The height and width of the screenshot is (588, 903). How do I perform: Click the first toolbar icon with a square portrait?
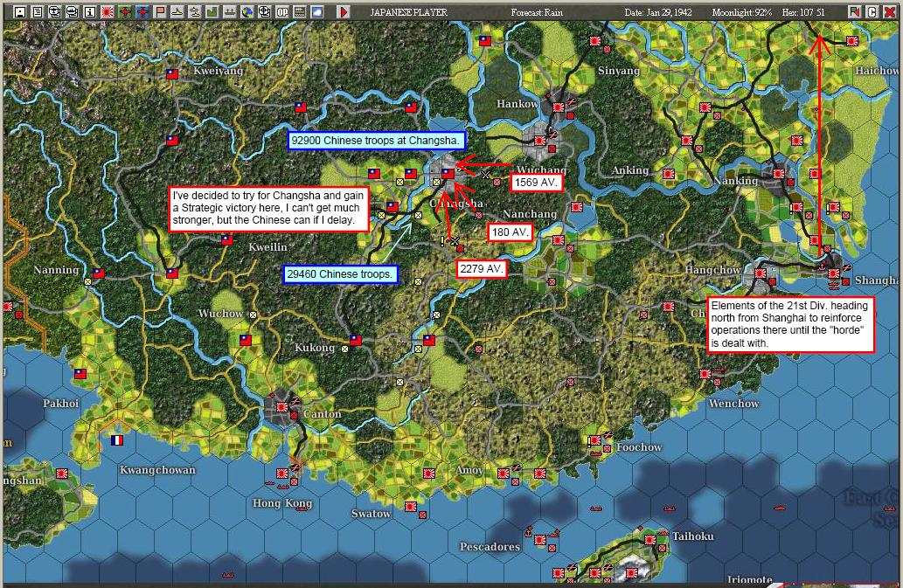pos(19,11)
